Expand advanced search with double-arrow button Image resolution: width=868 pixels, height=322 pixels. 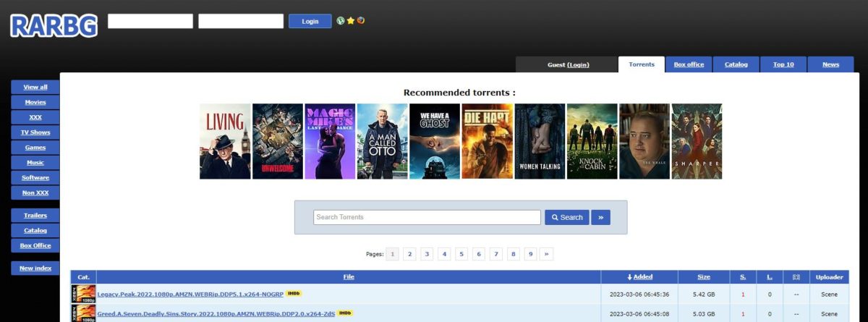(600, 217)
